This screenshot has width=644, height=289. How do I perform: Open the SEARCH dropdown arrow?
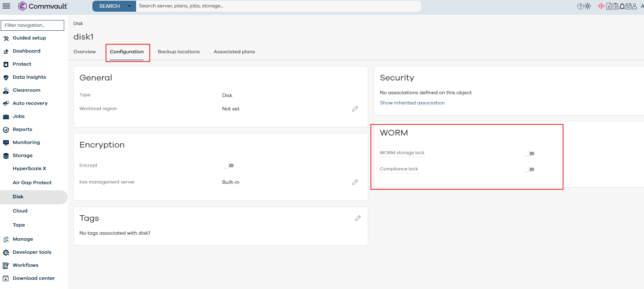[129, 6]
